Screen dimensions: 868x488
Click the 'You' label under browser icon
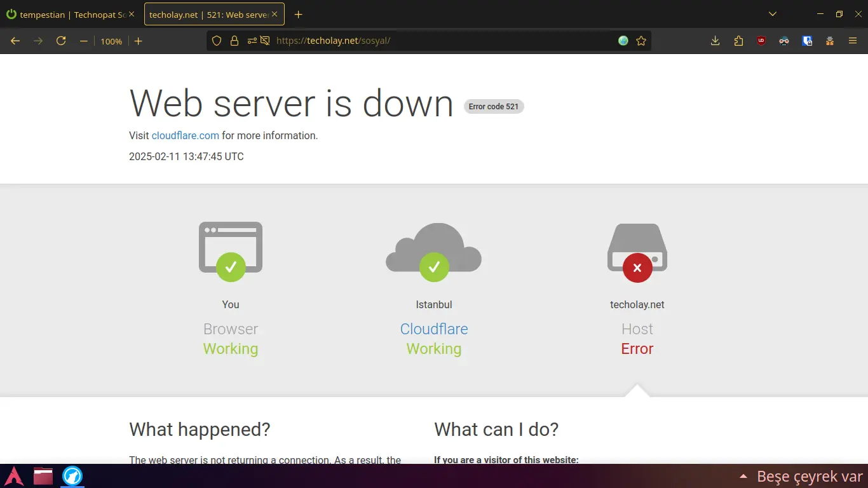click(231, 304)
